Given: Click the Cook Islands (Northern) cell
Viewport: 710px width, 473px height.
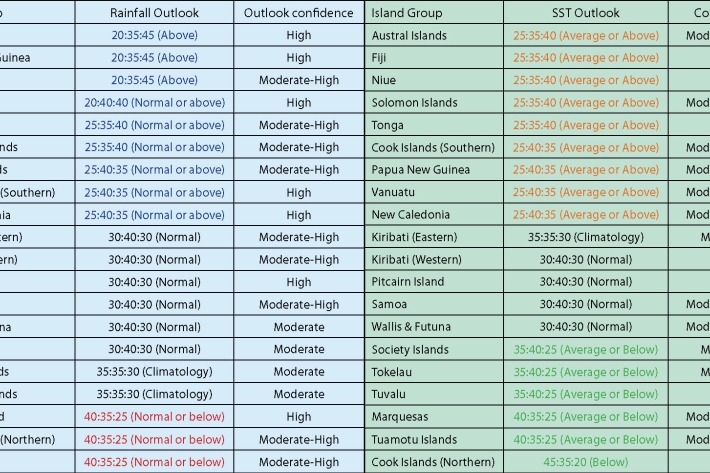Looking at the screenshot, I should pyautogui.click(x=432, y=462).
